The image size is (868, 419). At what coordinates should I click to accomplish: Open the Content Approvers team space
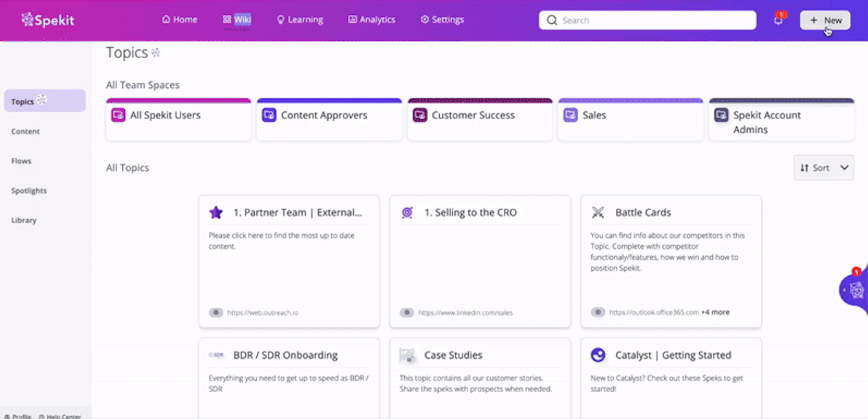click(329, 120)
